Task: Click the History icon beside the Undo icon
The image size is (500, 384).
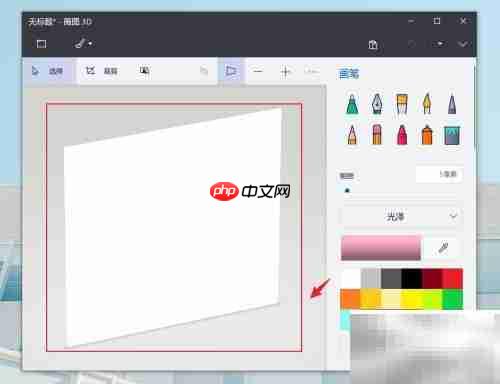Action: tap(440, 44)
